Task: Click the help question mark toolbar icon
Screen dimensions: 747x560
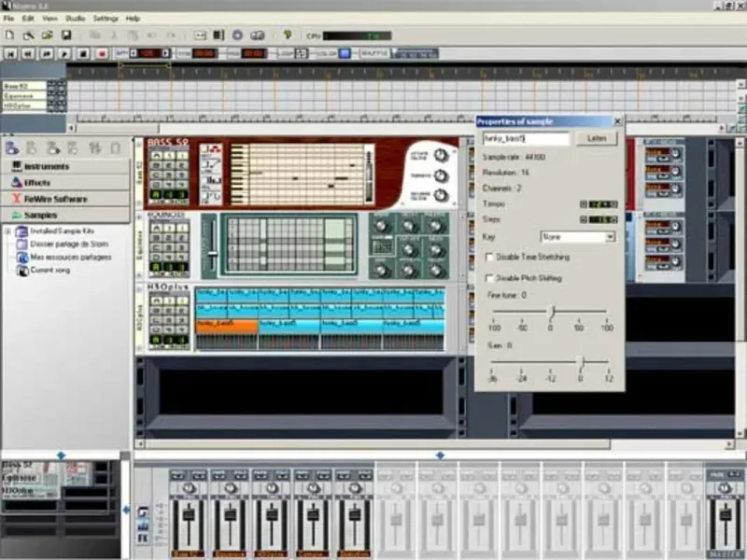Action: pos(288,35)
